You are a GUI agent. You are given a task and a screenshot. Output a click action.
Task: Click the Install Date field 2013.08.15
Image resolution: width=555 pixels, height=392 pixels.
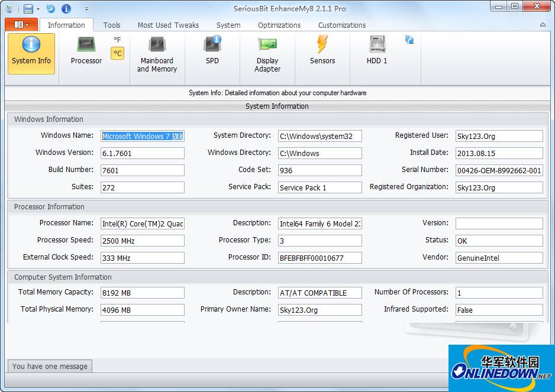(x=499, y=153)
